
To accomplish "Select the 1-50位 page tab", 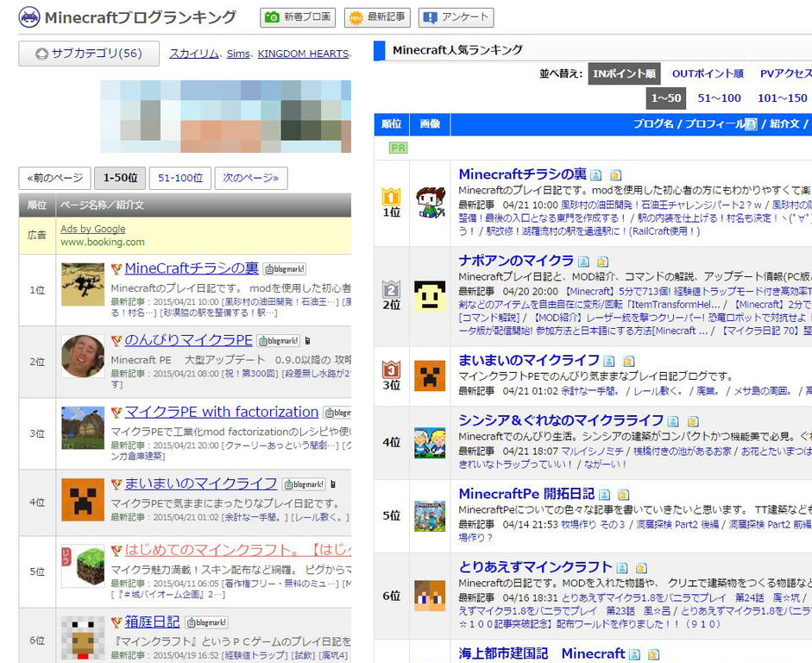I will pos(120,178).
